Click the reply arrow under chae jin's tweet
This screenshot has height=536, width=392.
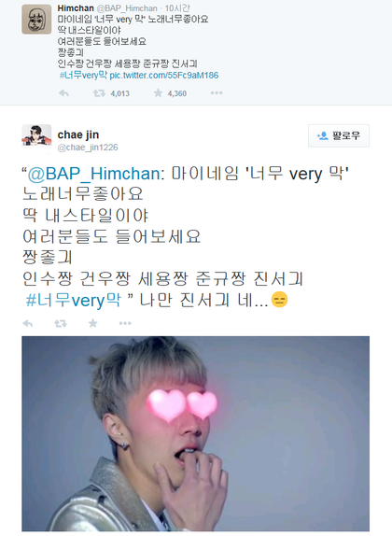coord(28,323)
